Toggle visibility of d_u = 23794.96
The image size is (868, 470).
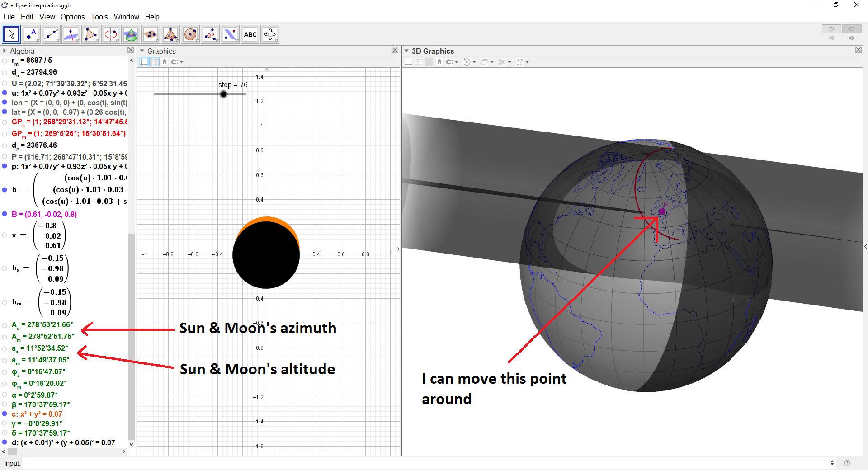[x=5, y=72]
